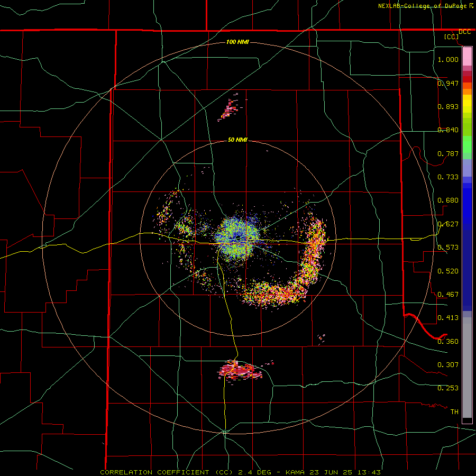
Task: Click the 50 NMI range ring label
Action: [237, 140]
